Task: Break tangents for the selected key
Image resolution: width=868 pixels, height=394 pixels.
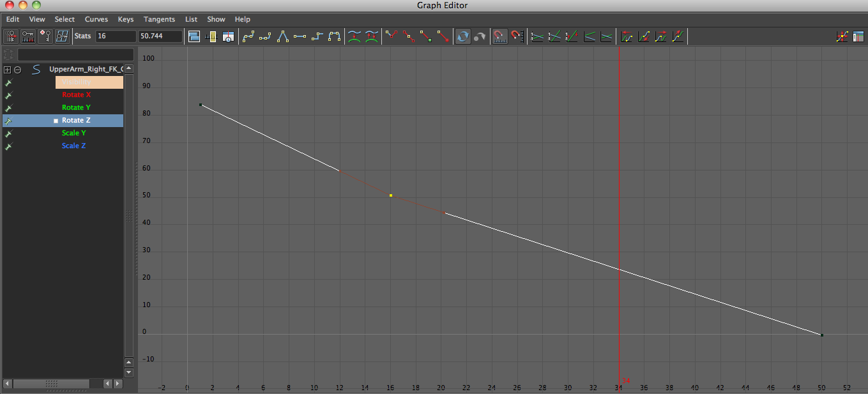Action: (x=391, y=36)
